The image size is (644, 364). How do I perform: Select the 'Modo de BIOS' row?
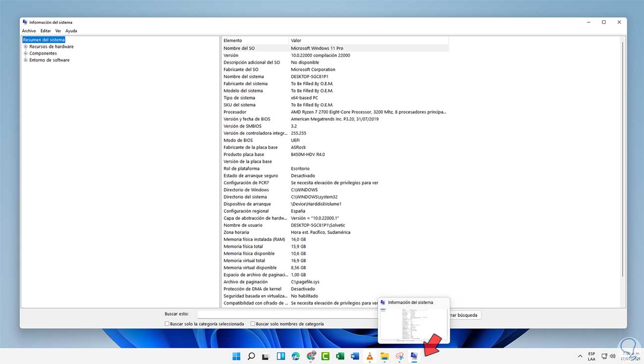pyautogui.click(x=335, y=140)
